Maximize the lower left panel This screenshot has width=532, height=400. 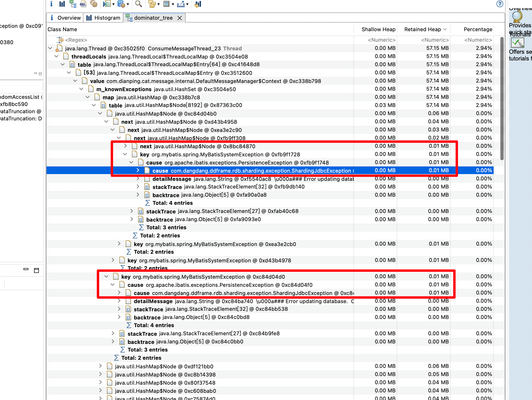36,270
